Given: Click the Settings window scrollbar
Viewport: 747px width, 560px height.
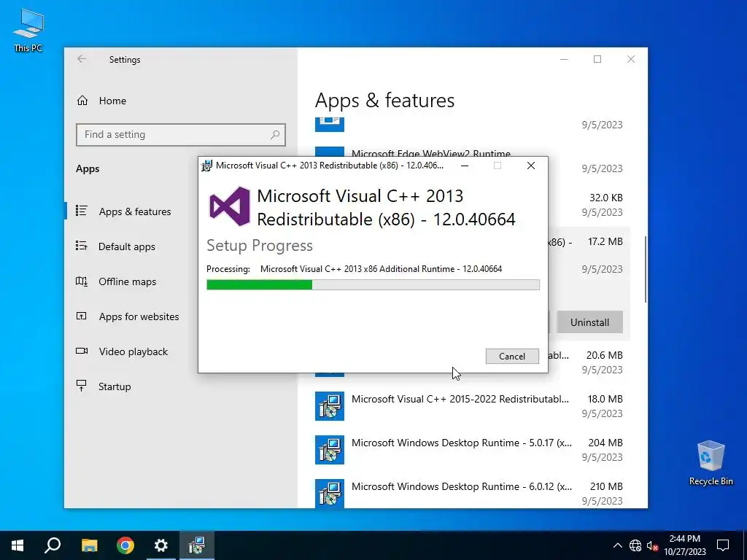Looking at the screenshot, I should coord(645,269).
